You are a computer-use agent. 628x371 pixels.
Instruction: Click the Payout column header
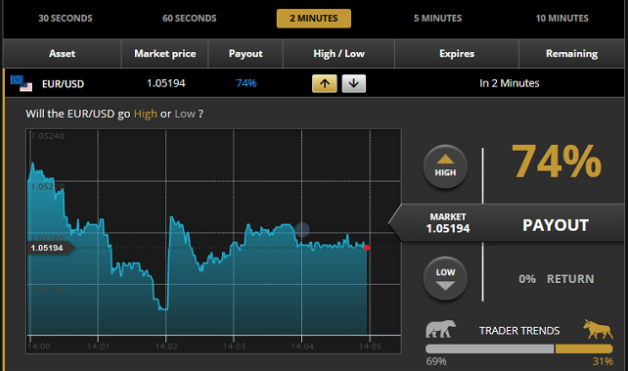246,54
